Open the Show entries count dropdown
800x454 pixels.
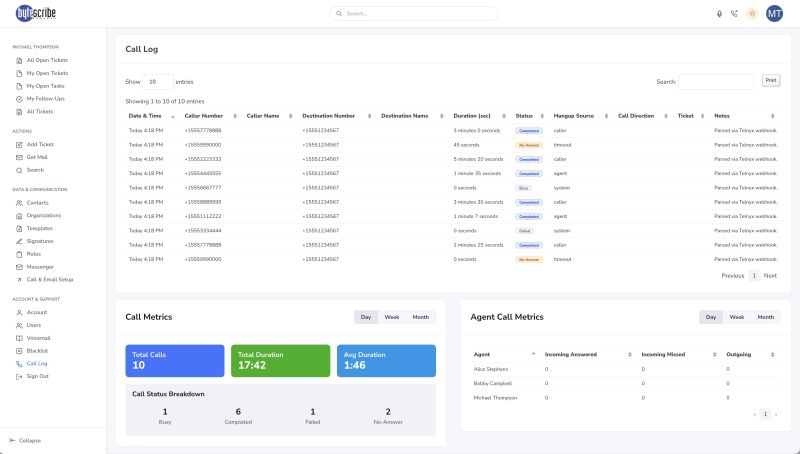pyautogui.click(x=158, y=82)
